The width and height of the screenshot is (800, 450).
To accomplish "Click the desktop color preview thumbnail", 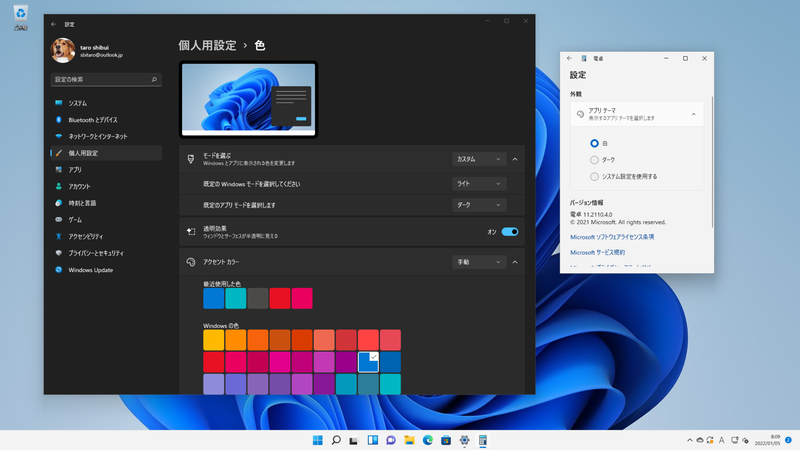I will [x=248, y=99].
